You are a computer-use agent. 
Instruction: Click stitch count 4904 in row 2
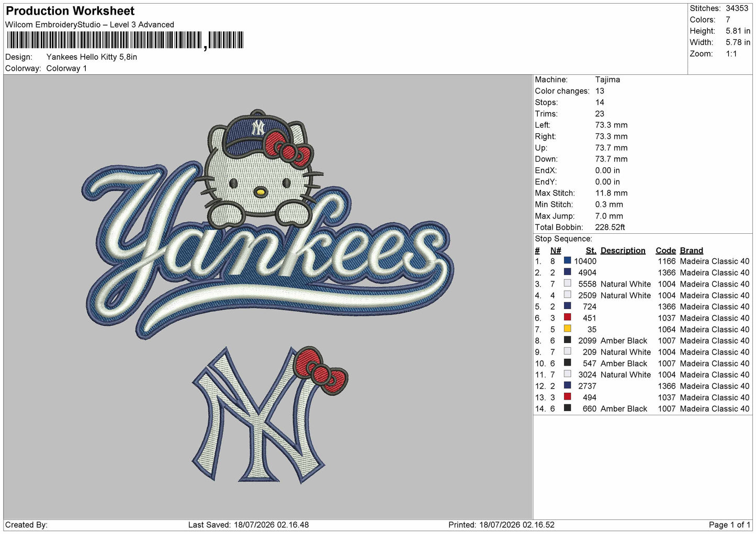point(587,273)
